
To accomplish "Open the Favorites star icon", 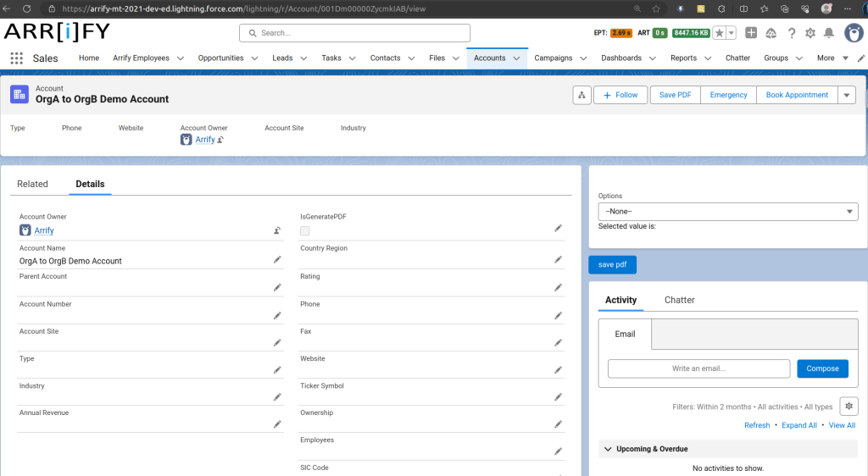I will [719, 33].
